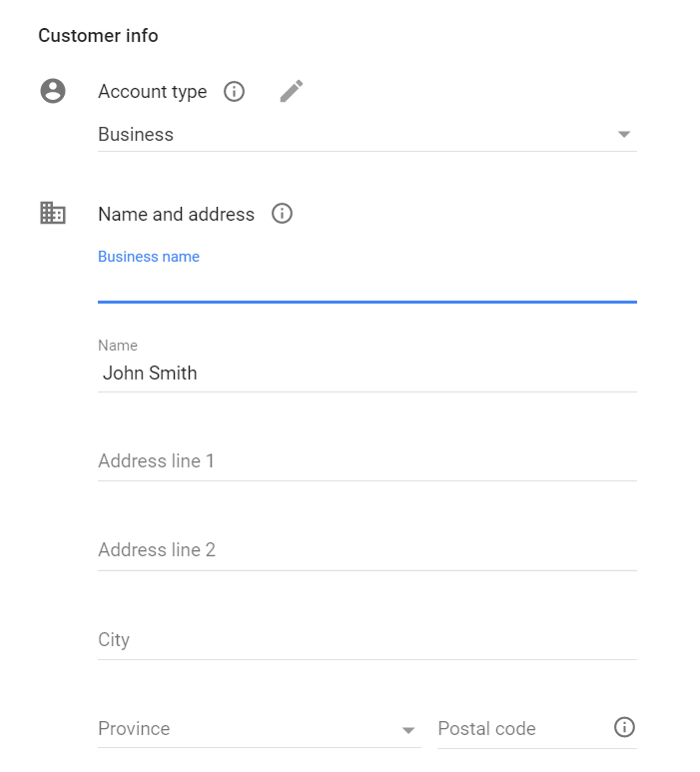Viewport: 700px width, 772px height.
Task: Click the Name field containing John Smith
Action: (x=367, y=374)
